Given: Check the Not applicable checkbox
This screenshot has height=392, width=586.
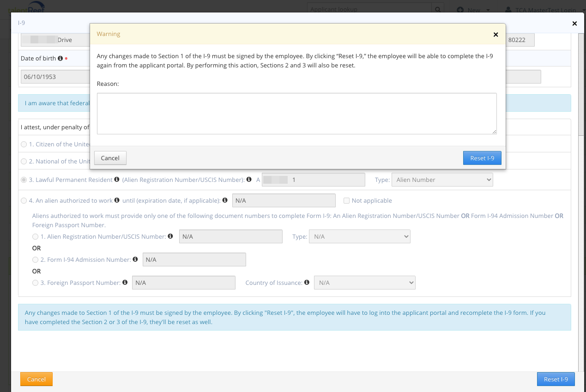Looking at the screenshot, I should (346, 200).
